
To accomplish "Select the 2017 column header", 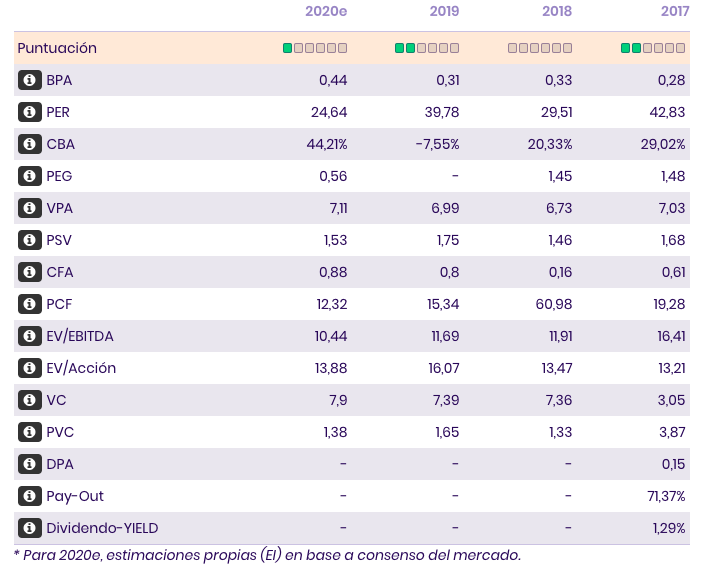I will tap(675, 11).
